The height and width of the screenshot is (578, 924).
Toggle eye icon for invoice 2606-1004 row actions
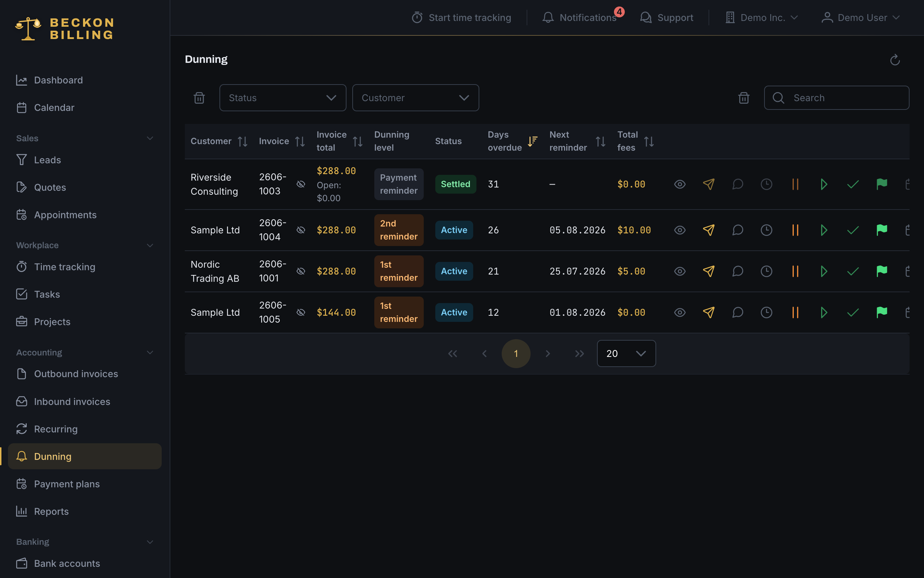coord(680,230)
